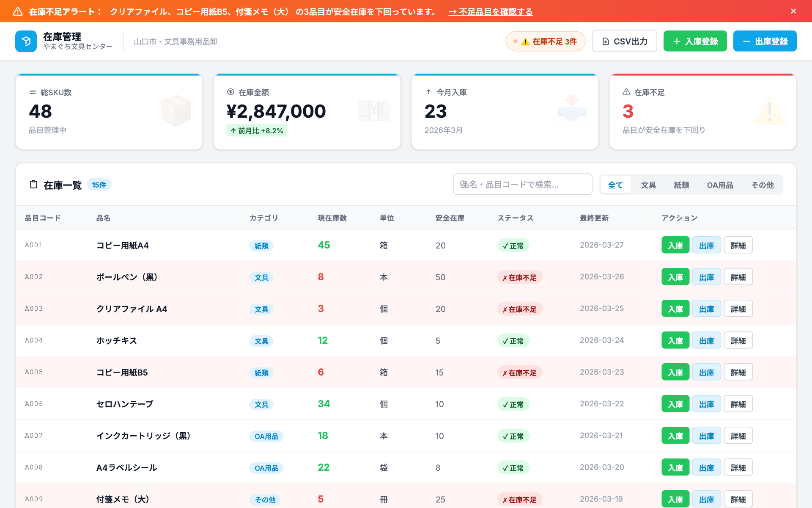This screenshot has width=812, height=508.
Task: Export data with CSV出力 button
Action: [624, 41]
